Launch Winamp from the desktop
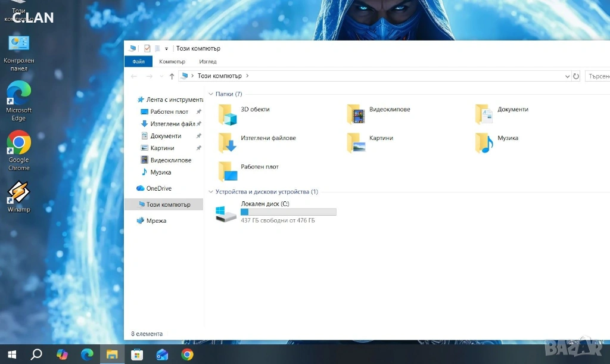The height and width of the screenshot is (364, 610). point(18,194)
